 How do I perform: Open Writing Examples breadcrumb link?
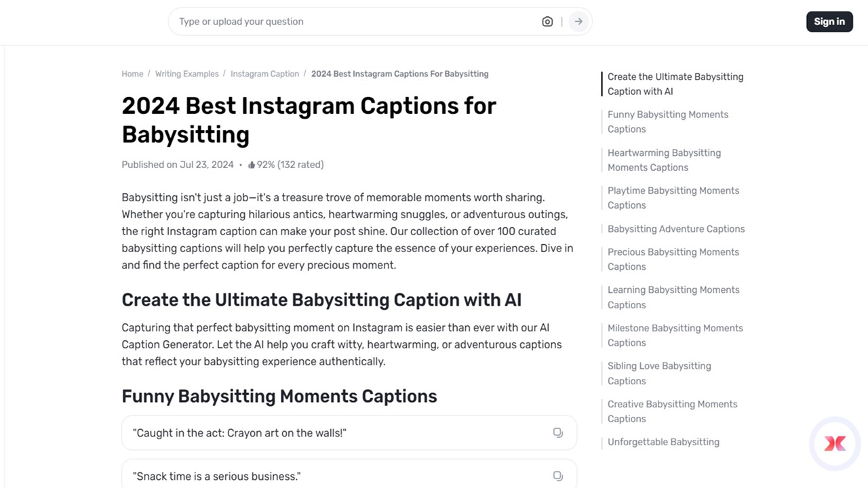tap(186, 73)
